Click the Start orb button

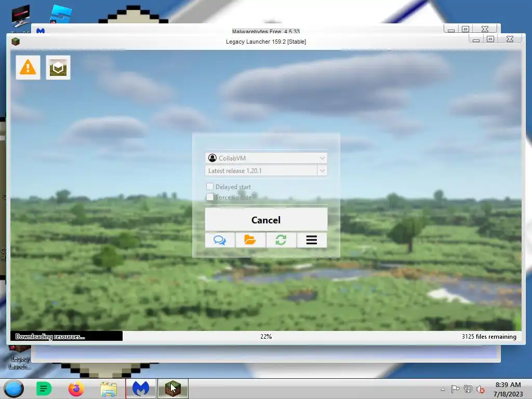tap(14, 389)
